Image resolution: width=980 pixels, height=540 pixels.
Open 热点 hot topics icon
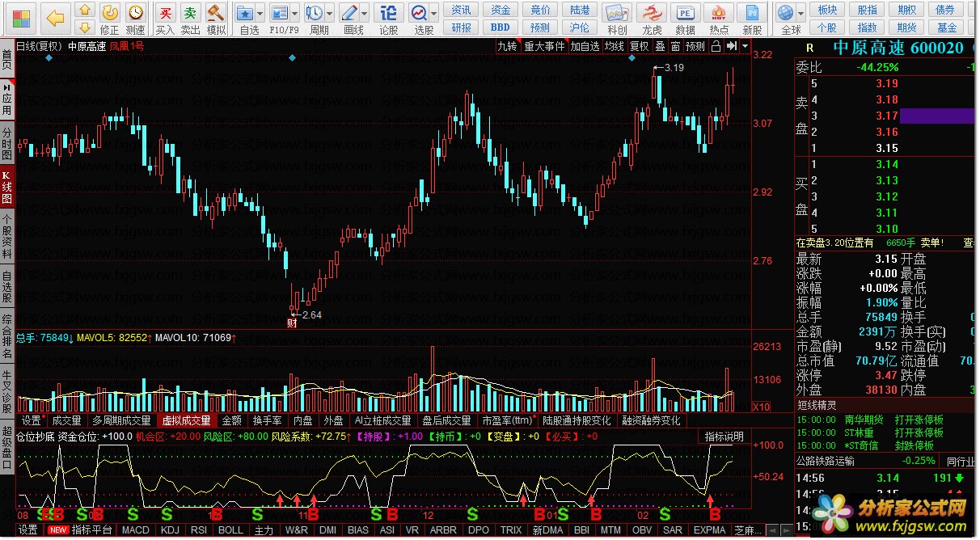pos(719,19)
